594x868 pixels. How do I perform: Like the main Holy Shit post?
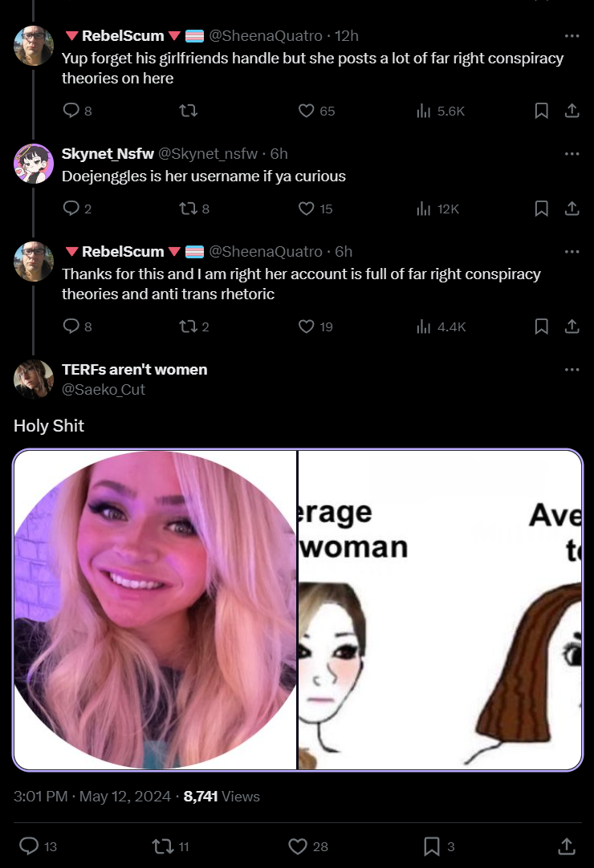[308, 846]
